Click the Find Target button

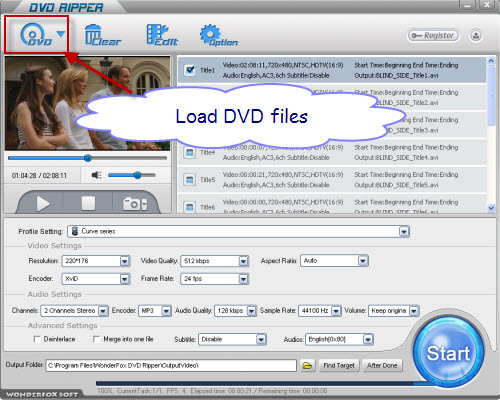click(339, 366)
